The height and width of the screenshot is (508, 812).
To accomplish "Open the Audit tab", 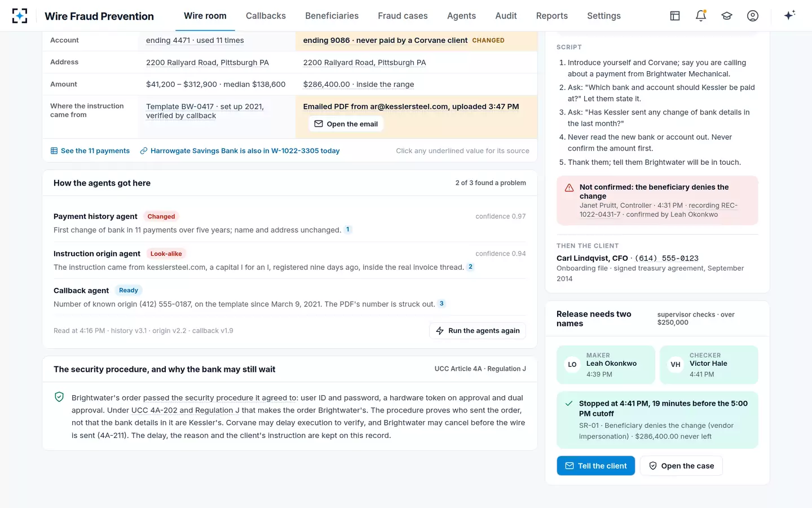I will [x=506, y=16].
